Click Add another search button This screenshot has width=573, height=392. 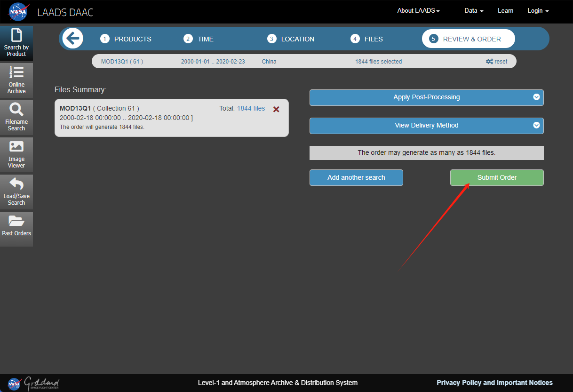(356, 177)
